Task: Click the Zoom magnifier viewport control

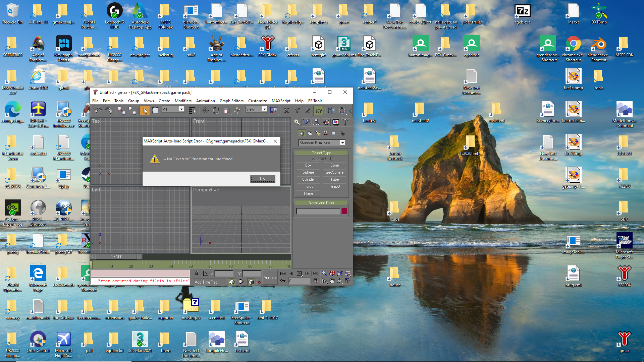Action: coord(324,274)
